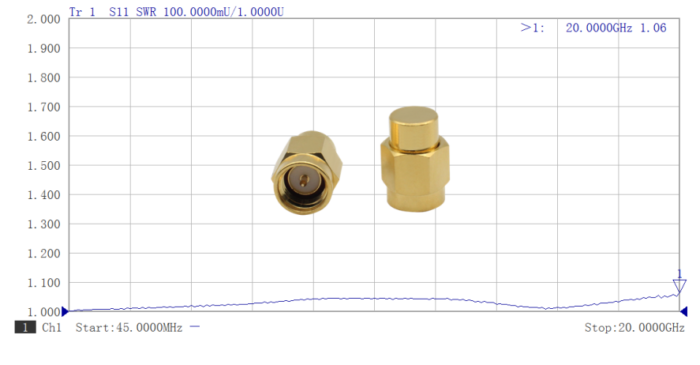Click the scale value 100.0000mU/1.0000U
This screenshot has height=365, width=700.
click(x=224, y=12)
